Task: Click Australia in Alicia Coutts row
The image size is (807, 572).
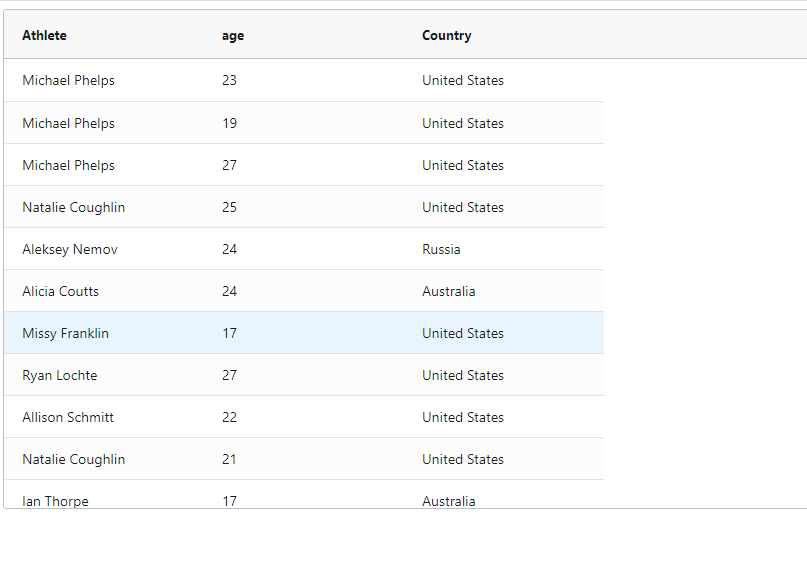Action: click(x=449, y=291)
